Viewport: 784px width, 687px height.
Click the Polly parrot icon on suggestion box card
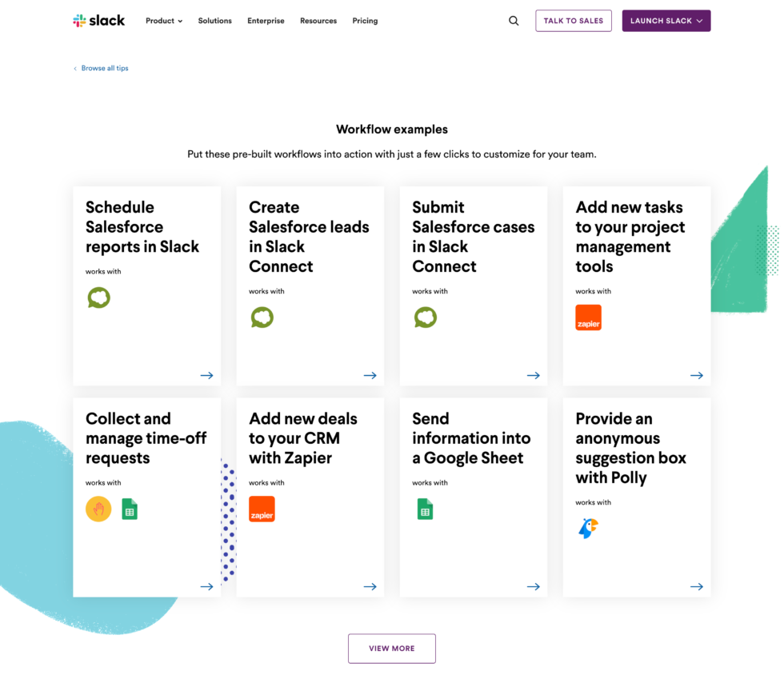tap(589, 528)
